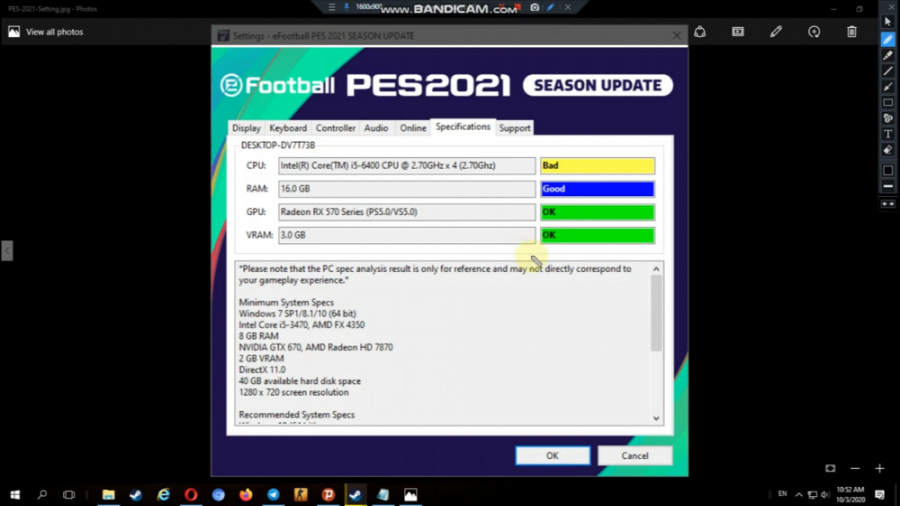Click the yellow Bad CPU rating
The height and width of the screenshot is (506, 900).
[x=597, y=166]
